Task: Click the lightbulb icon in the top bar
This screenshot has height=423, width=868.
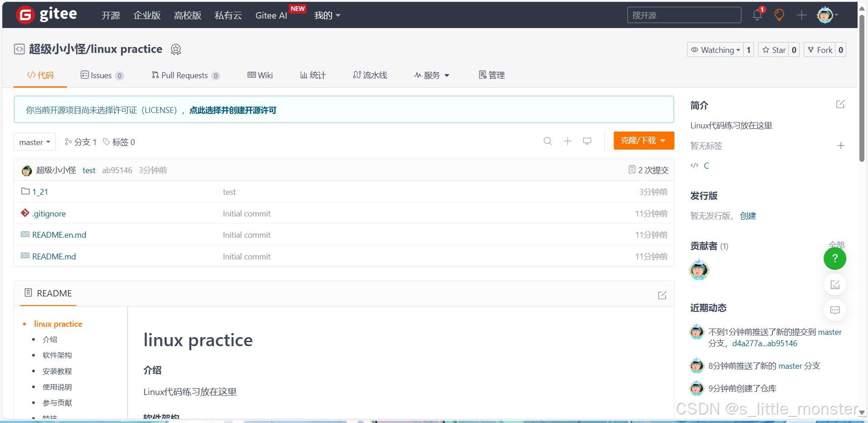Action: pyautogui.click(x=779, y=15)
